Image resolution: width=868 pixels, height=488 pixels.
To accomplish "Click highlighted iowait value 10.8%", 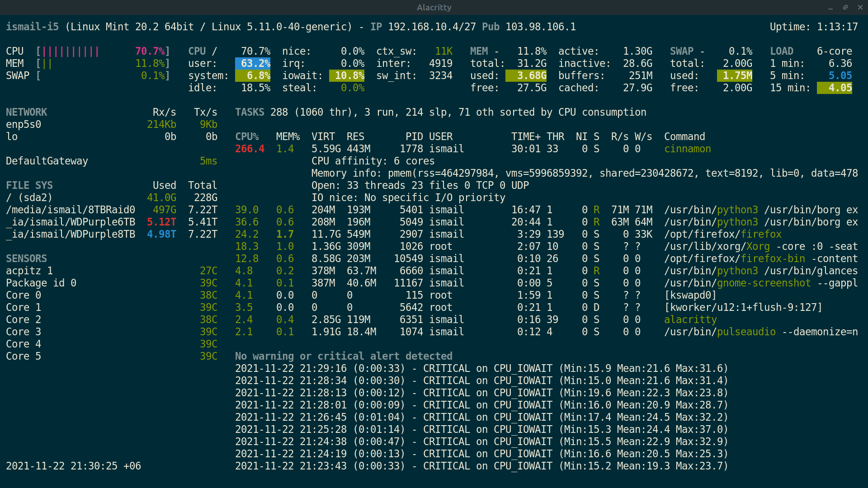I will click(347, 76).
